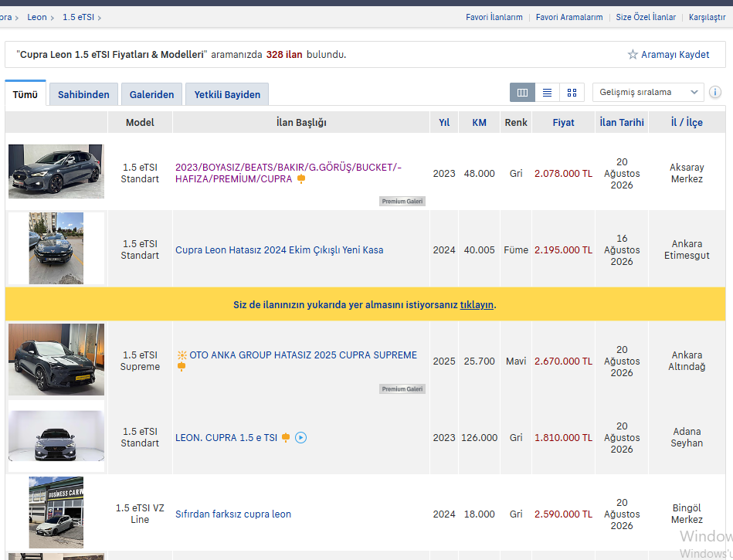Open Cupra Leon Hatasız 2024 Ekim listing
The height and width of the screenshot is (560, 733).
(x=279, y=250)
